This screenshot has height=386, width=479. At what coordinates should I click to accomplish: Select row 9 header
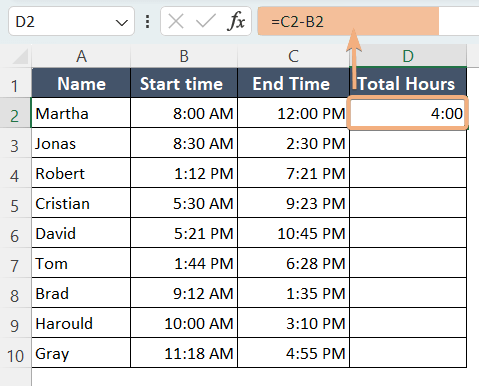[15, 323]
